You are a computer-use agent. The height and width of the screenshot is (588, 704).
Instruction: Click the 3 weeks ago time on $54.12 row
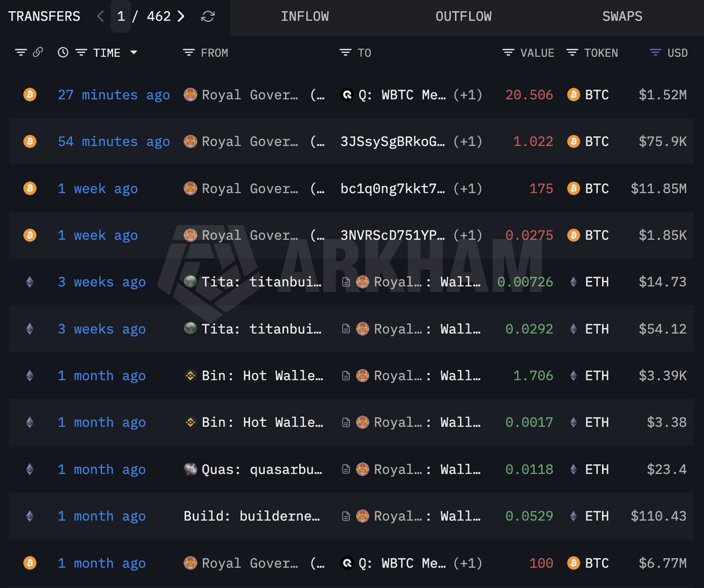tap(101, 329)
